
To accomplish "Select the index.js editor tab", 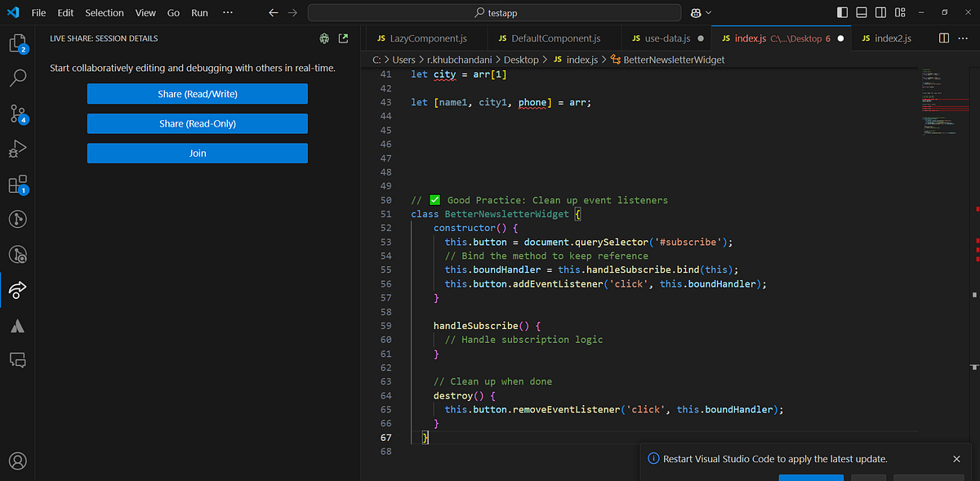I will pyautogui.click(x=781, y=38).
